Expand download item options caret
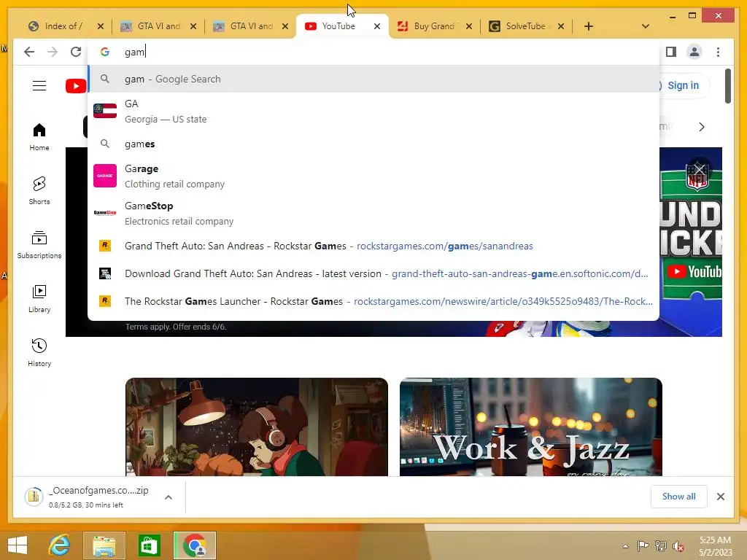The width and height of the screenshot is (747, 560). [169, 497]
